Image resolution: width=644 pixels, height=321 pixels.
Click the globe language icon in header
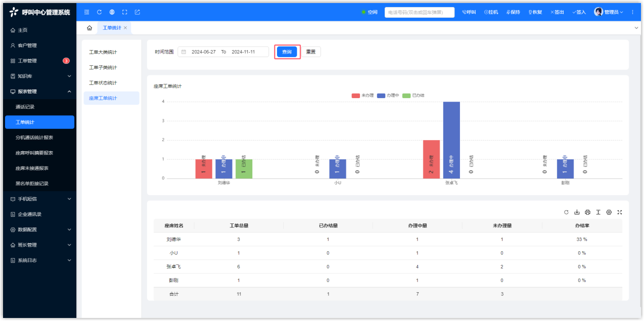pyautogui.click(x=112, y=12)
